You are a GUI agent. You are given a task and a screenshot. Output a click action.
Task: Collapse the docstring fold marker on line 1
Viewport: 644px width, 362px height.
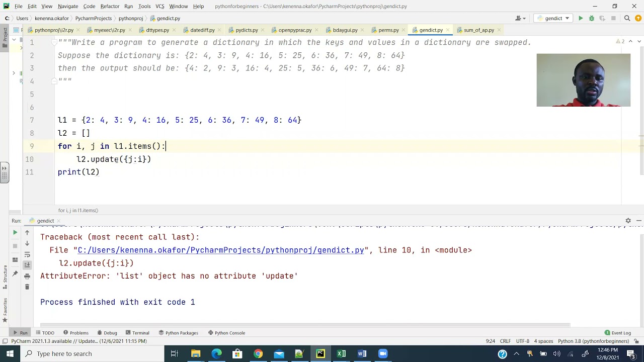pos(54,42)
